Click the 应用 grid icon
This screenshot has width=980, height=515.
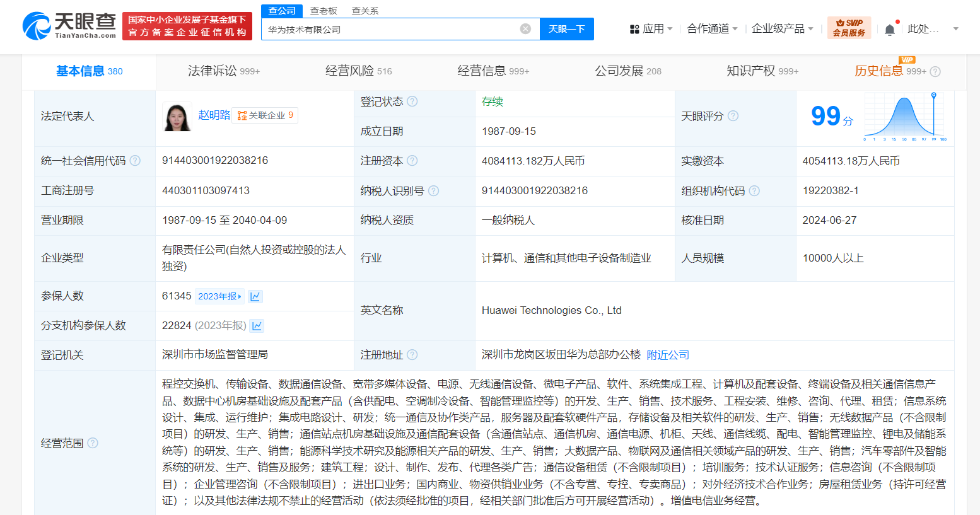(633, 29)
